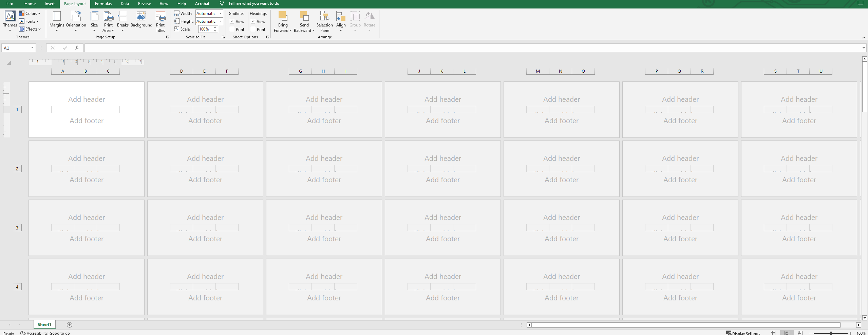Switch to the Insert tab
Viewport: 868px width, 335px height.
coord(50,4)
